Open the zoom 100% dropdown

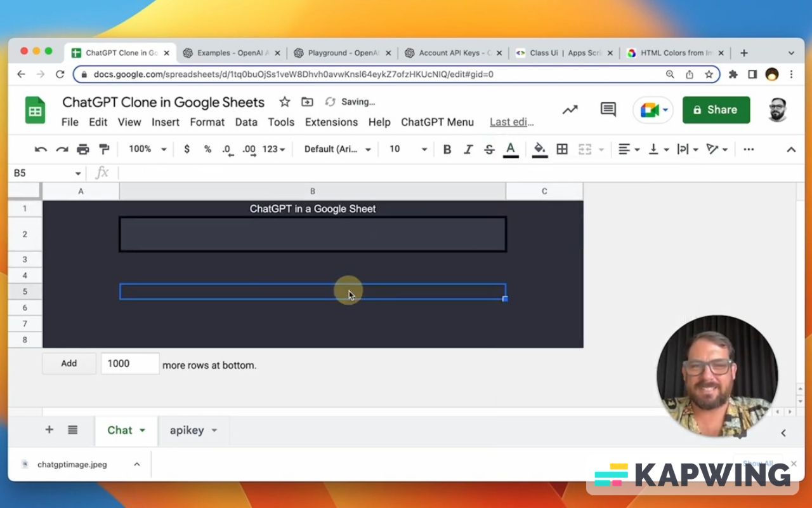click(147, 149)
